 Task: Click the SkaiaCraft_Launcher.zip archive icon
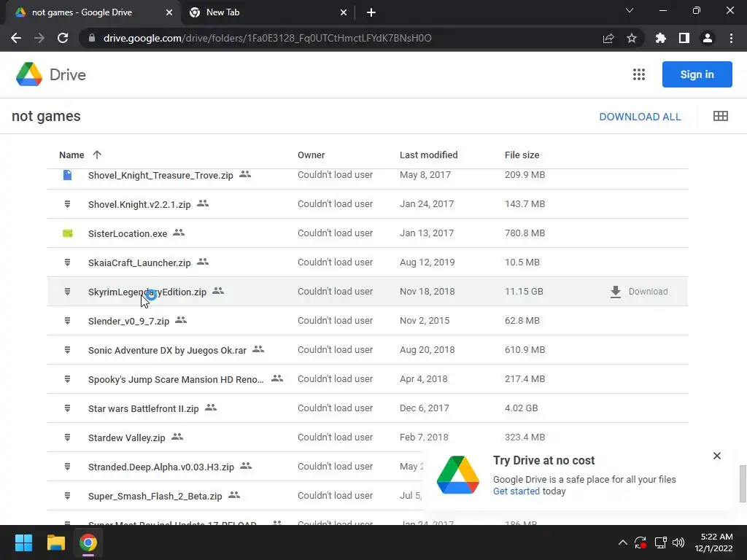[x=68, y=262]
